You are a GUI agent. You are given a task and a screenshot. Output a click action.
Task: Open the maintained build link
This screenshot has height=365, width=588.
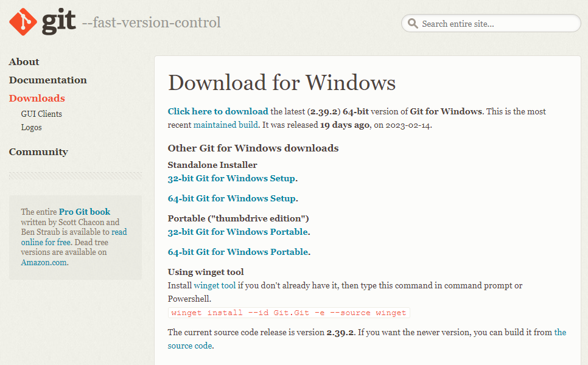coord(226,125)
